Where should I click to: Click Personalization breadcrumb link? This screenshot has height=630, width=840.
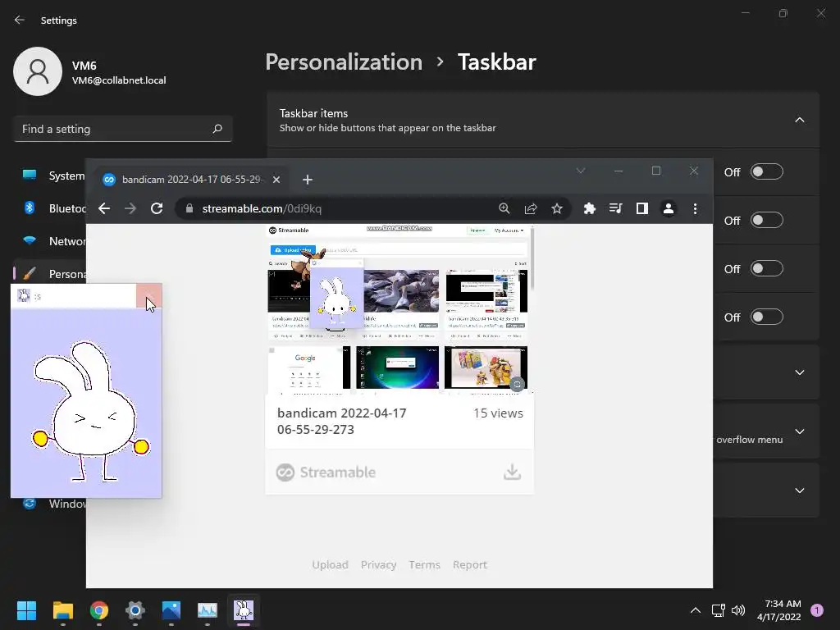[x=344, y=62]
